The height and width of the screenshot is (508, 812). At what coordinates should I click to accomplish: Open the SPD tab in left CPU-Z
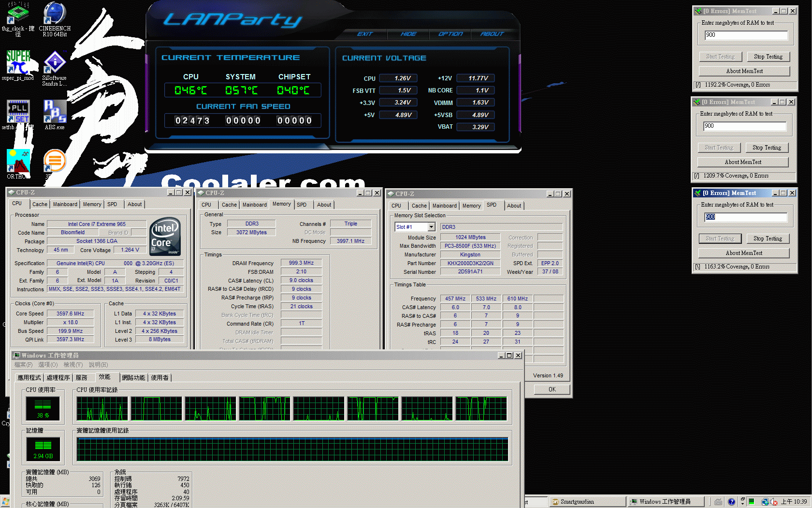[112, 204]
